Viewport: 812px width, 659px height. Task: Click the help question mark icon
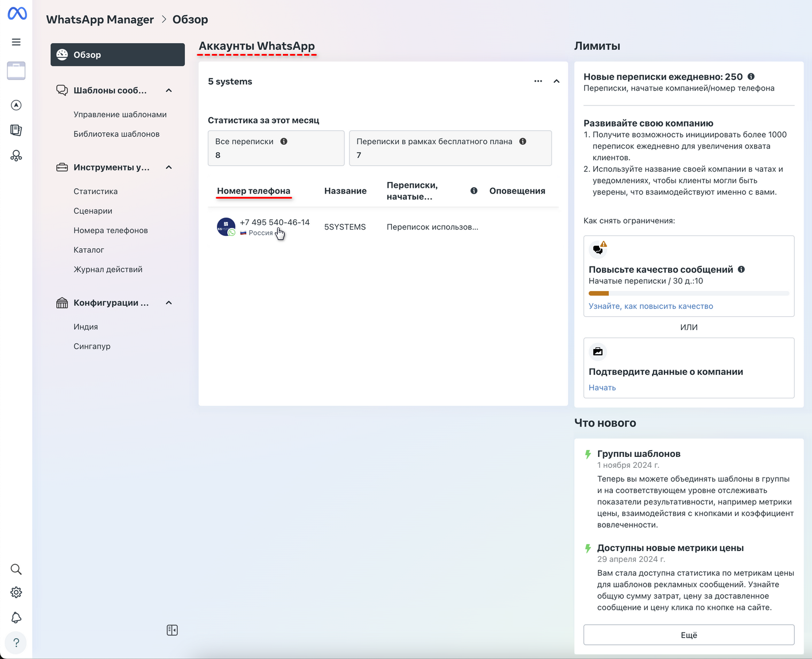click(16, 643)
